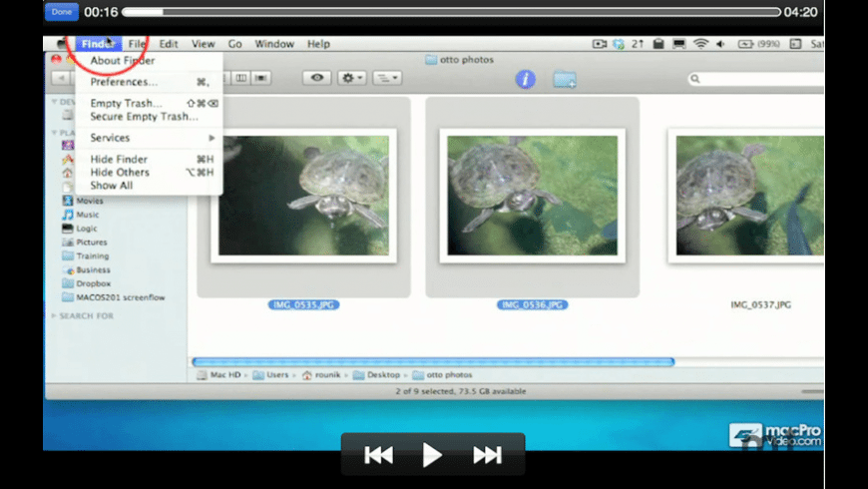Screen dimensions: 868x489
Task: Open the Action gear dropdown menu
Action: click(x=352, y=78)
